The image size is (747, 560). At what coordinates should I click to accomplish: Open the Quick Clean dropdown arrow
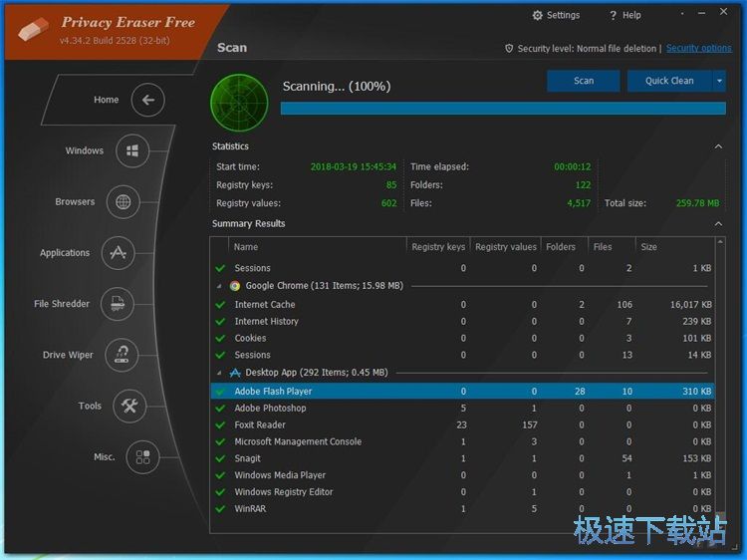click(x=719, y=81)
